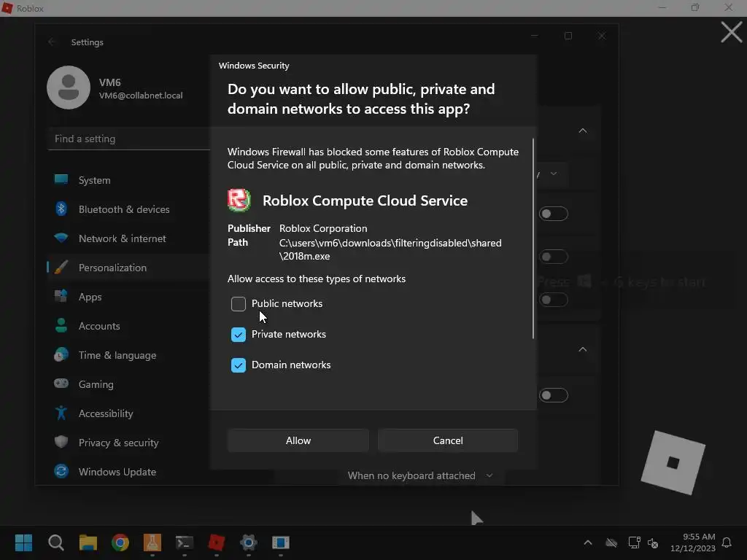Image resolution: width=747 pixels, height=560 pixels.
Task: Open the flask app on taskbar
Action: (x=152, y=542)
